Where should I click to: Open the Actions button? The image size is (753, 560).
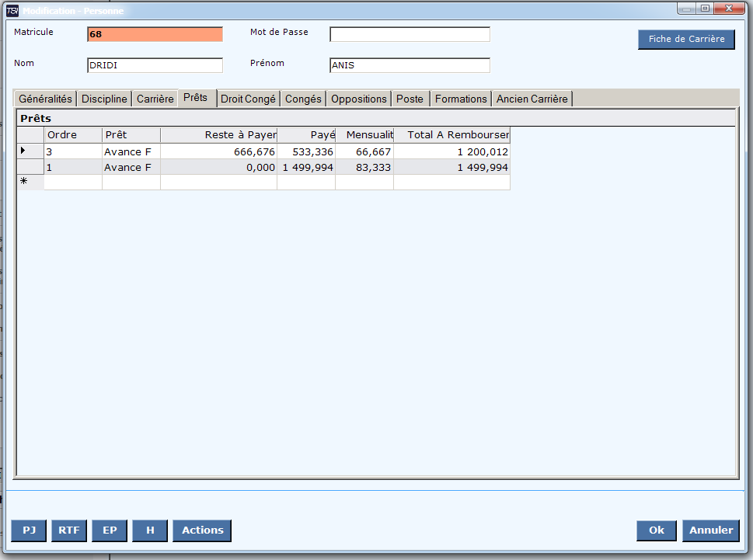coord(202,530)
